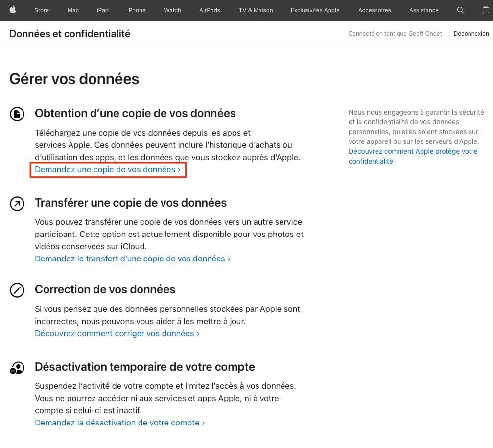Screen dimensions: 493x448
Task: Click the document copy icon beside Obtention
Action: tap(17, 114)
